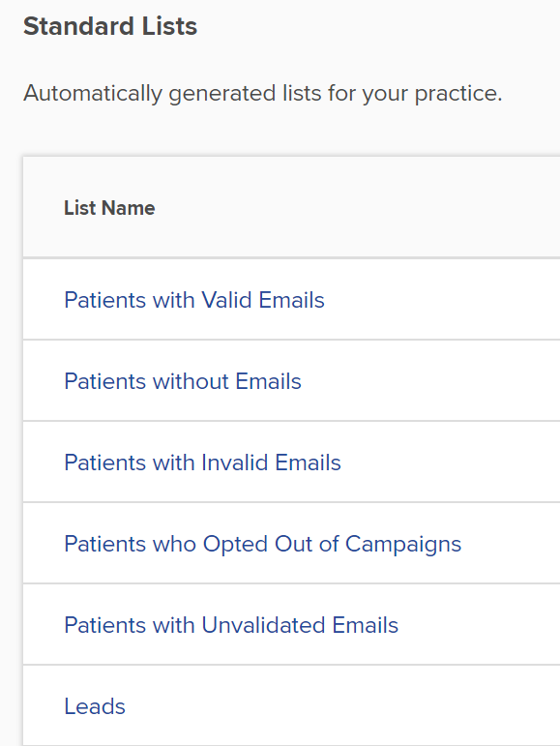The height and width of the screenshot is (746, 560).
Task: View the Patients with Invalid Emails list
Action: pyautogui.click(x=202, y=463)
